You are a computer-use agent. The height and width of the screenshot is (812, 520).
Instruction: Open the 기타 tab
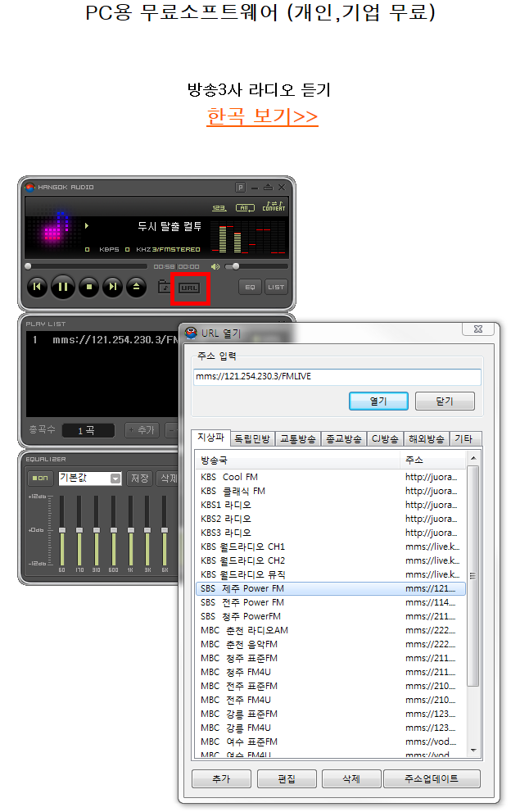point(464,439)
